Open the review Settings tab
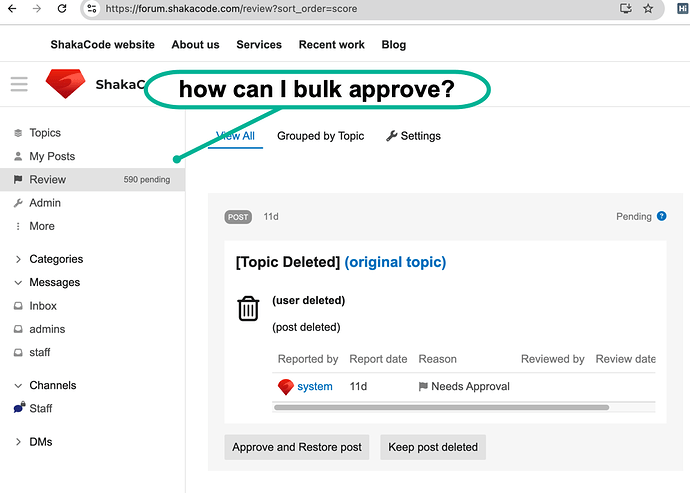The width and height of the screenshot is (690, 493). coord(413,136)
